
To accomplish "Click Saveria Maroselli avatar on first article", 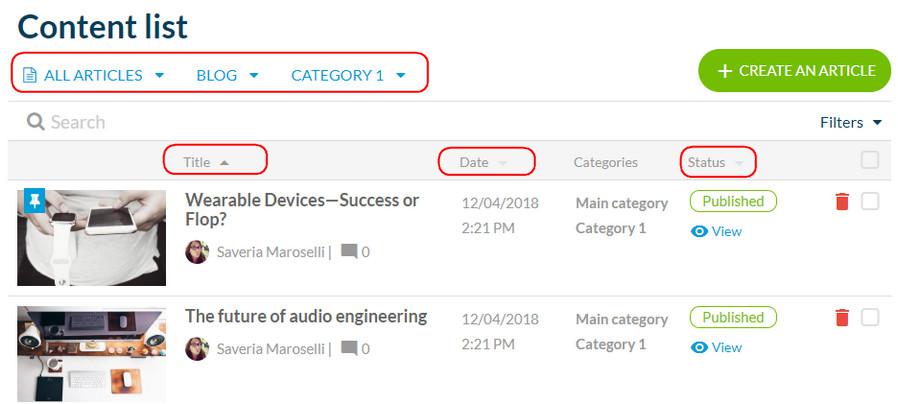I will tap(197, 252).
